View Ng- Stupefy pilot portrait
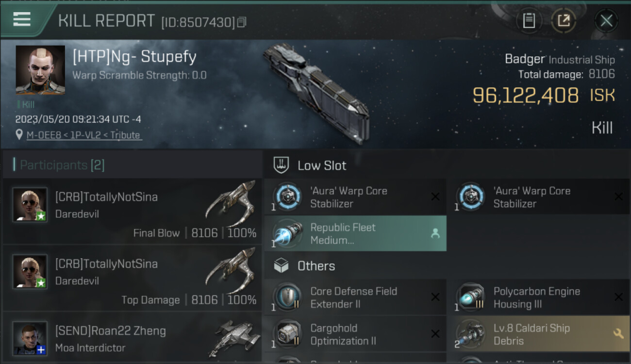Viewport: 631px width, 364px height. click(40, 70)
